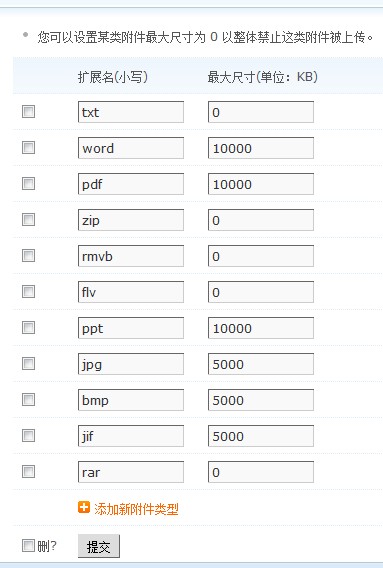
Task: Click the rar max size input
Action: 261,472
